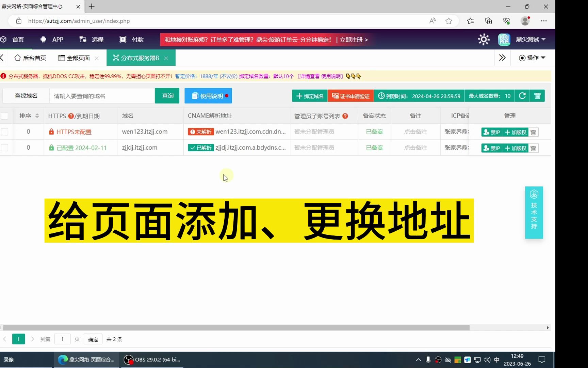Open browser favorites list icon
Viewport: 588px width, 368px height.
(x=470, y=21)
